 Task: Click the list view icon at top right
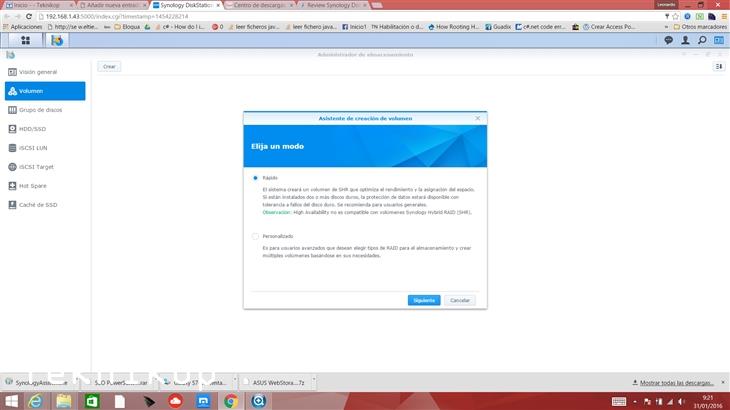pos(718,66)
